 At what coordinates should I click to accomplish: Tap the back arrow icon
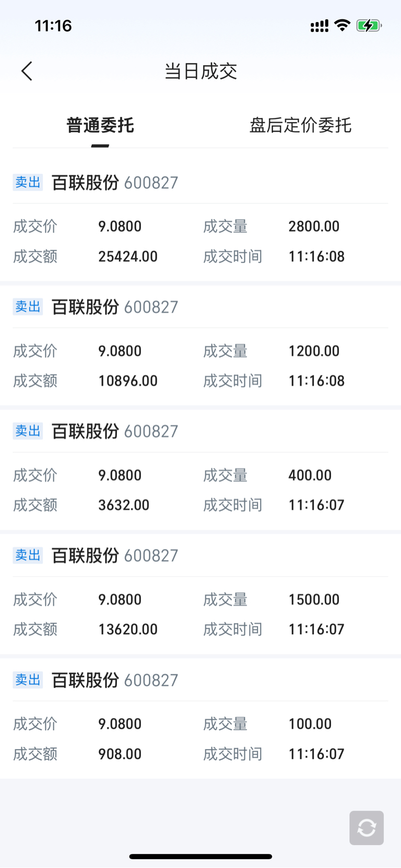click(x=27, y=71)
